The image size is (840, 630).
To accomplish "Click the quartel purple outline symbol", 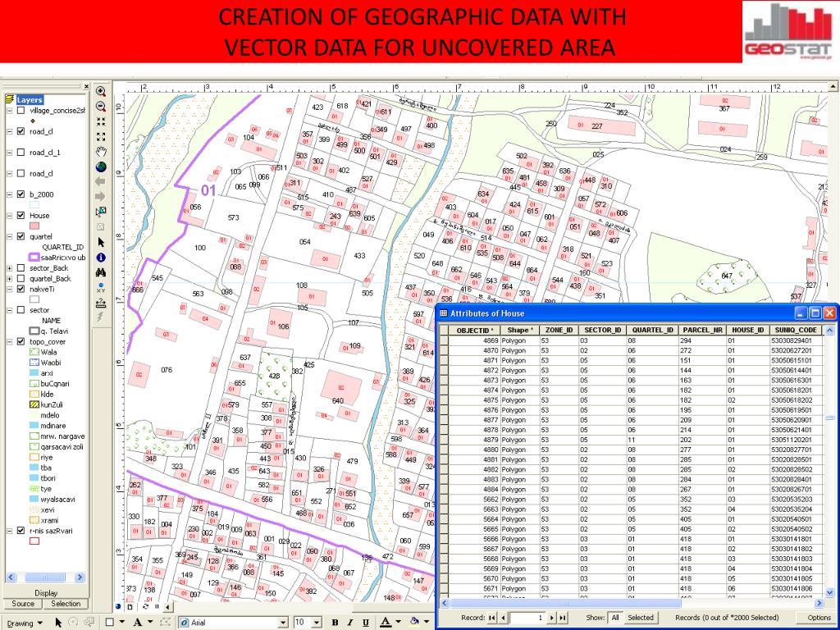I will tap(34, 257).
